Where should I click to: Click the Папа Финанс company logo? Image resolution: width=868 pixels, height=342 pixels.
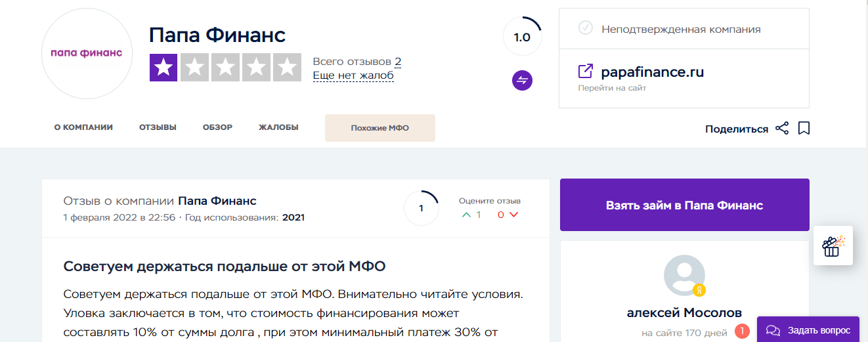click(x=86, y=53)
